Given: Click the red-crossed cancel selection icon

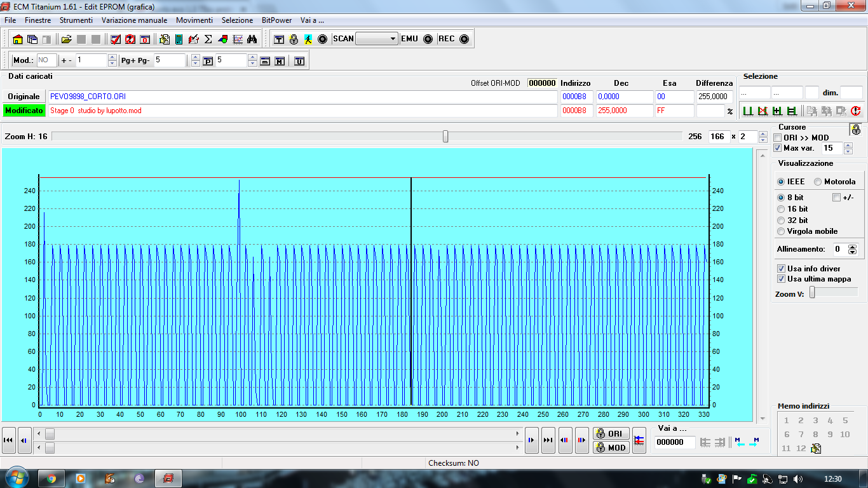Looking at the screenshot, I should [x=763, y=111].
